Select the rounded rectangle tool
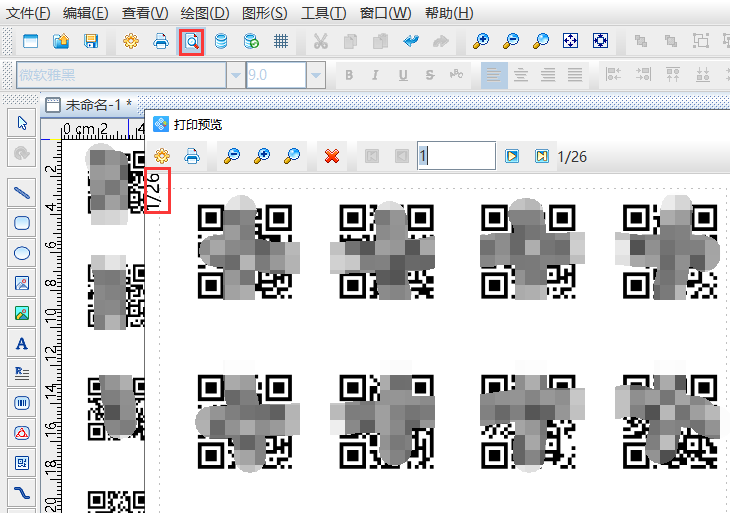Image resolution: width=730 pixels, height=513 pixels. [x=22, y=223]
